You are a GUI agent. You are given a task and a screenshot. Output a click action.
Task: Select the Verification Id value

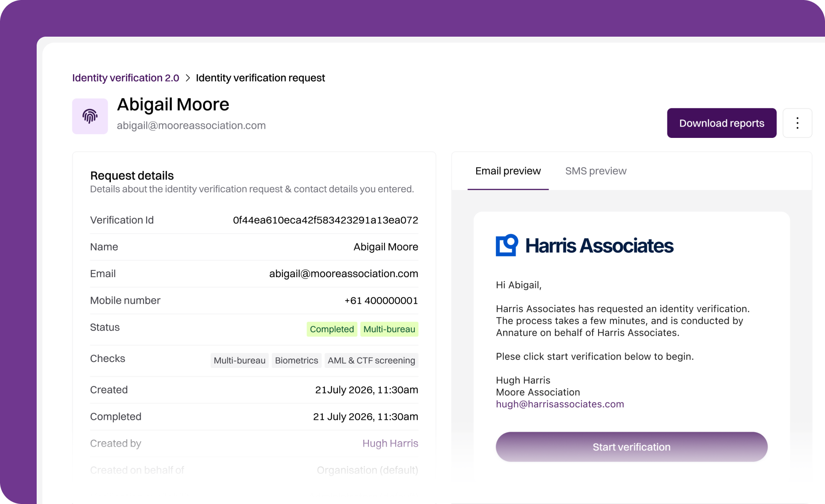(325, 220)
